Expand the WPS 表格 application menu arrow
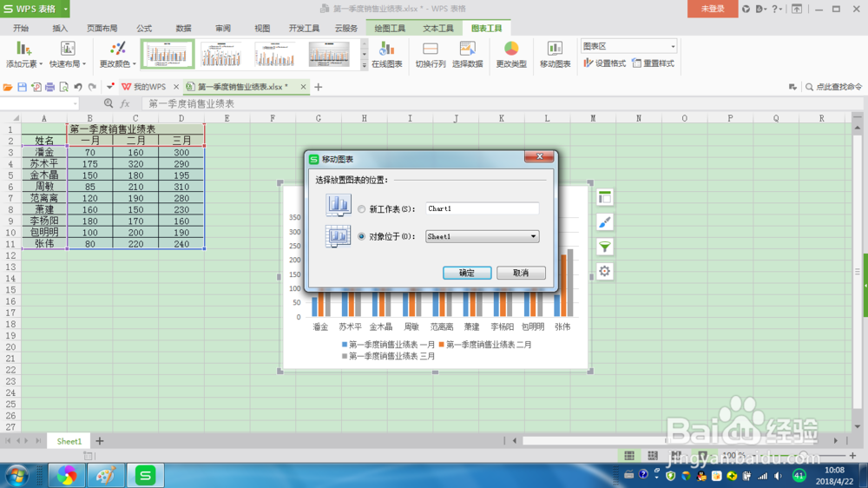868x488 pixels. (x=65, y=9)
